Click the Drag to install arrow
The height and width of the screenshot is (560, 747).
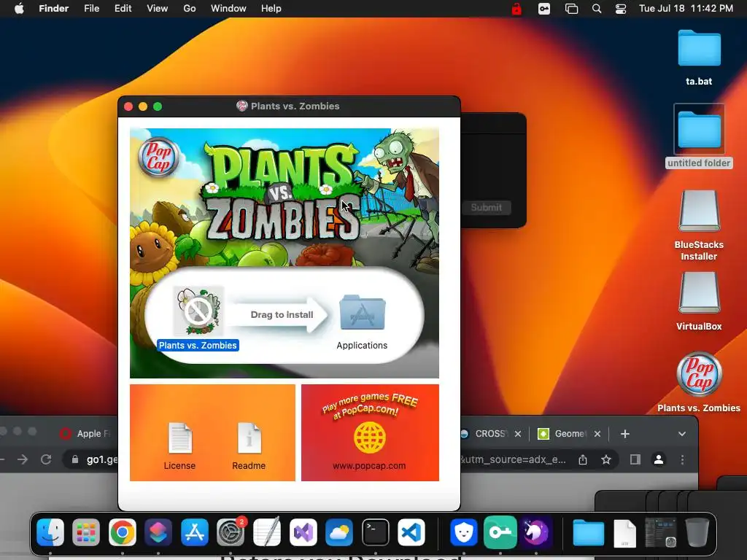pyautogui.click(x=280, y=315)
